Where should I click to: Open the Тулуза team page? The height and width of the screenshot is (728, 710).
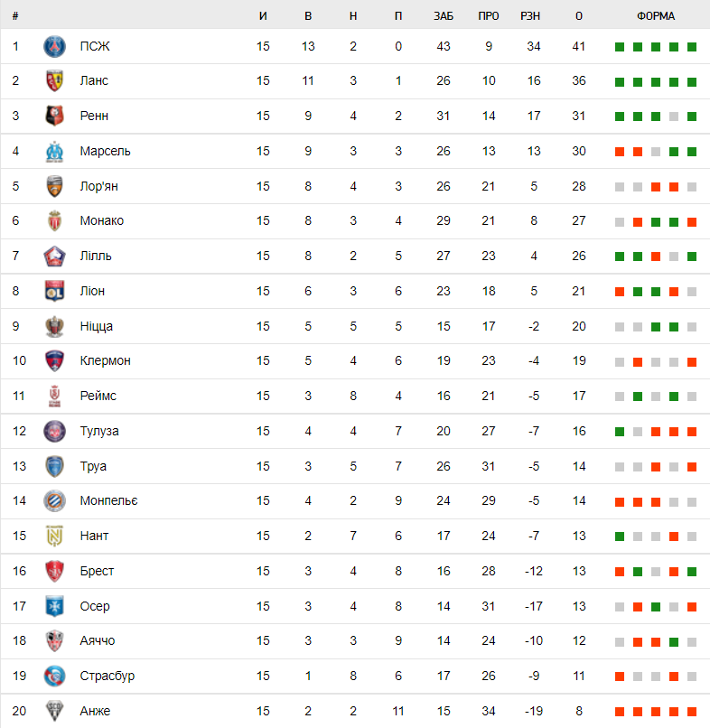99,431
